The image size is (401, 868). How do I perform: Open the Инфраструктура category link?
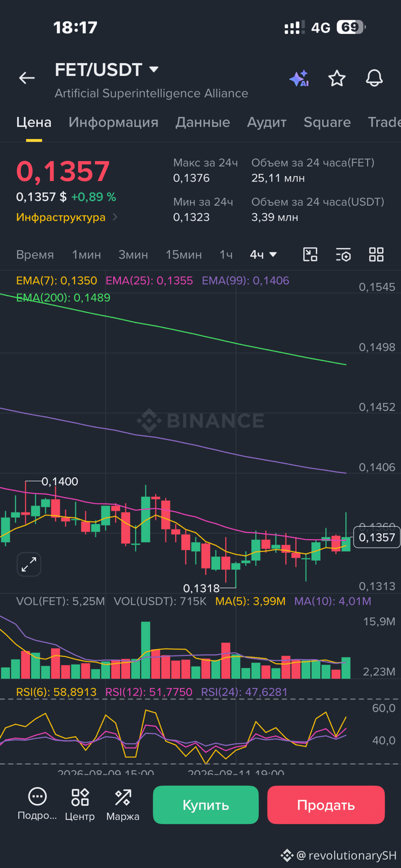point(67,217)
